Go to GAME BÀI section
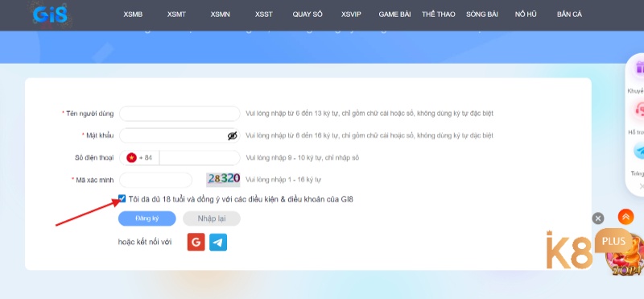Image resolution: width=644 pixels, height=299 pixels. pyautogui.click(x=394, y=15)
